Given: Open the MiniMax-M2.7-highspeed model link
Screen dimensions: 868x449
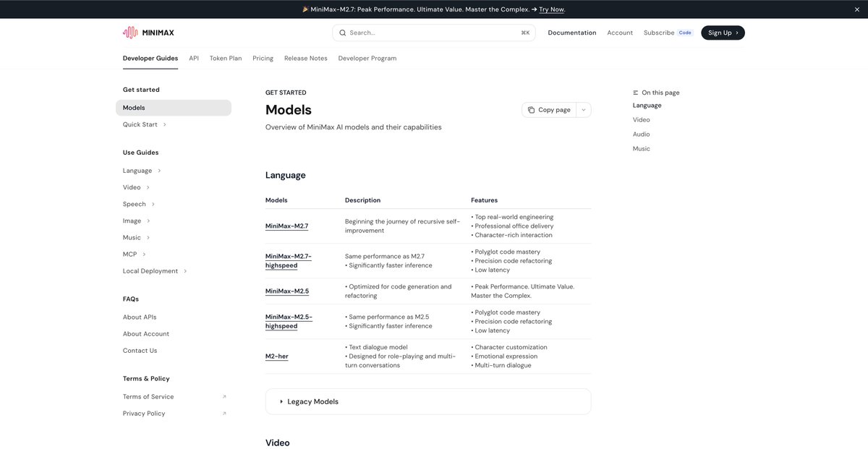Looking at the screenshot, I should (289, 261).
